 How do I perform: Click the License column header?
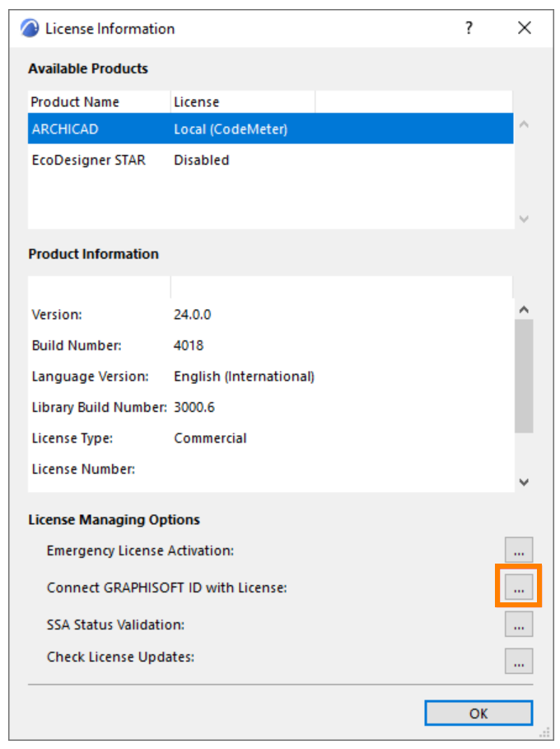point(242,101)
